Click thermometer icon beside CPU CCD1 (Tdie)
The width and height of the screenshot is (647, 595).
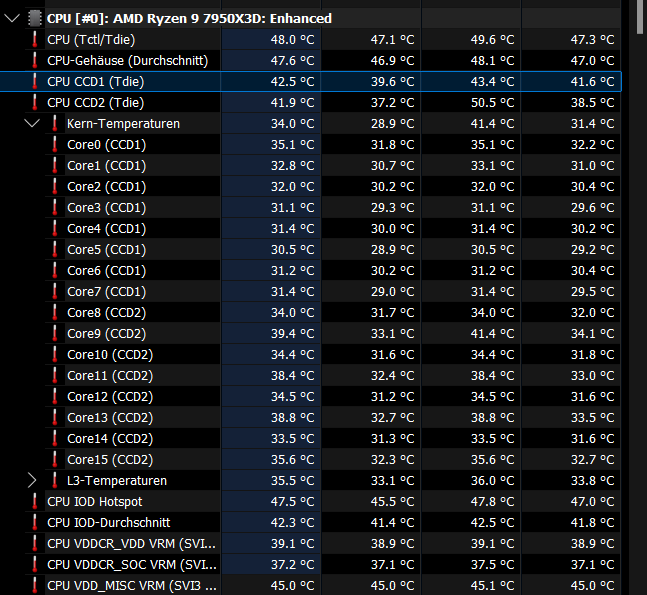point(35,82)
